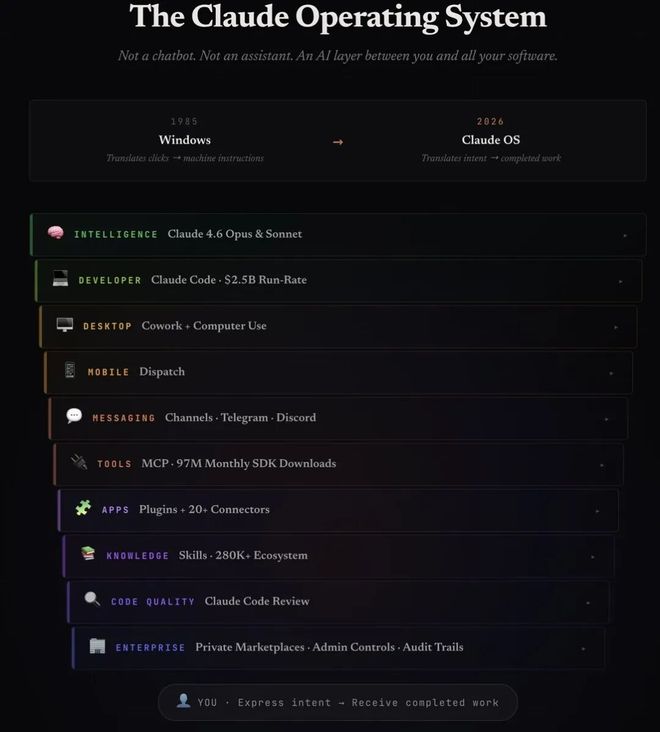Expand the Developer row chevron
The image size is (660, 732).
620,281
